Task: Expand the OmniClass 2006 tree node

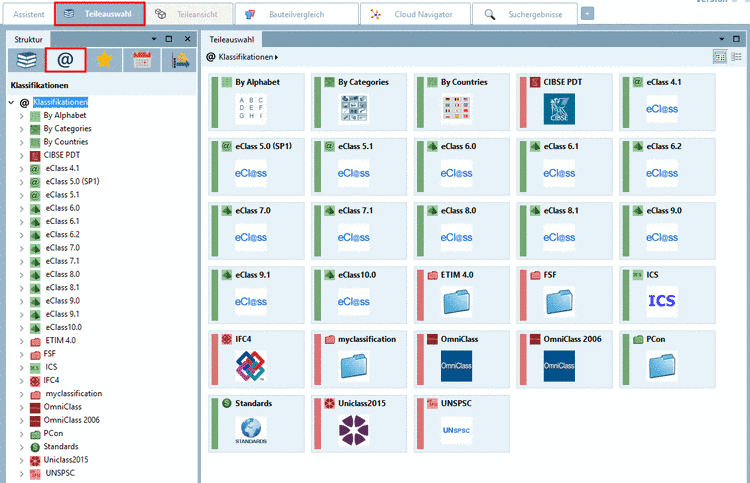Action: click(21, 421)
